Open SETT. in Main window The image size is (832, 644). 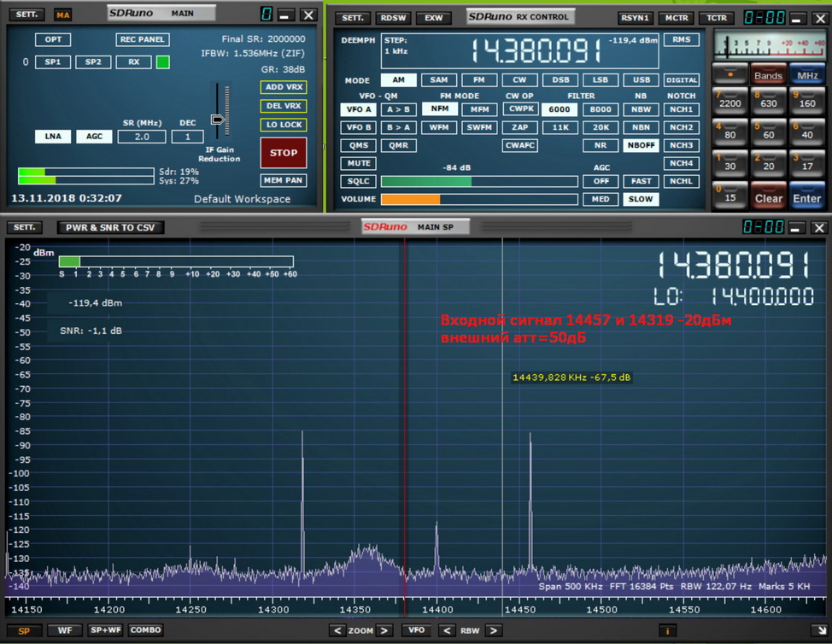(26, 15)
